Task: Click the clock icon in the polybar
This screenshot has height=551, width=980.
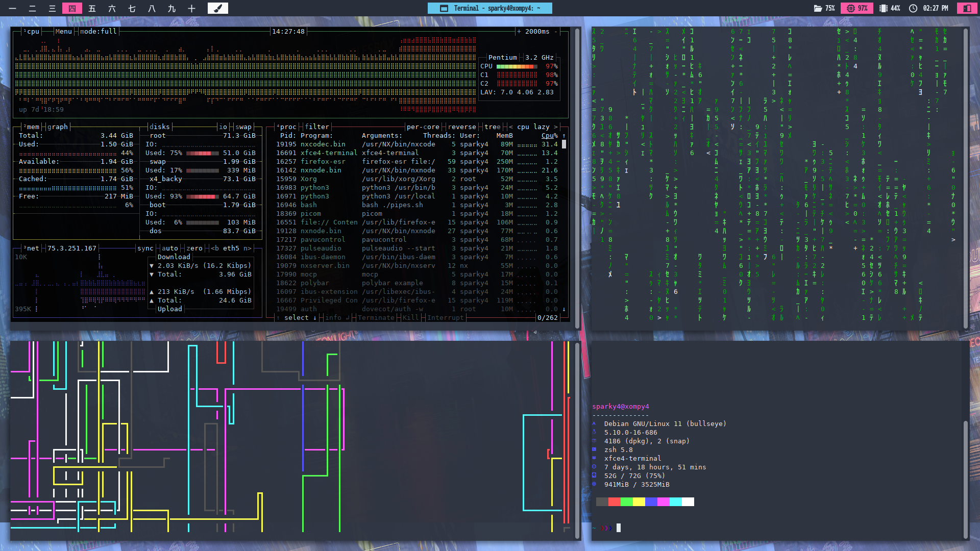Action: [913, 8]
